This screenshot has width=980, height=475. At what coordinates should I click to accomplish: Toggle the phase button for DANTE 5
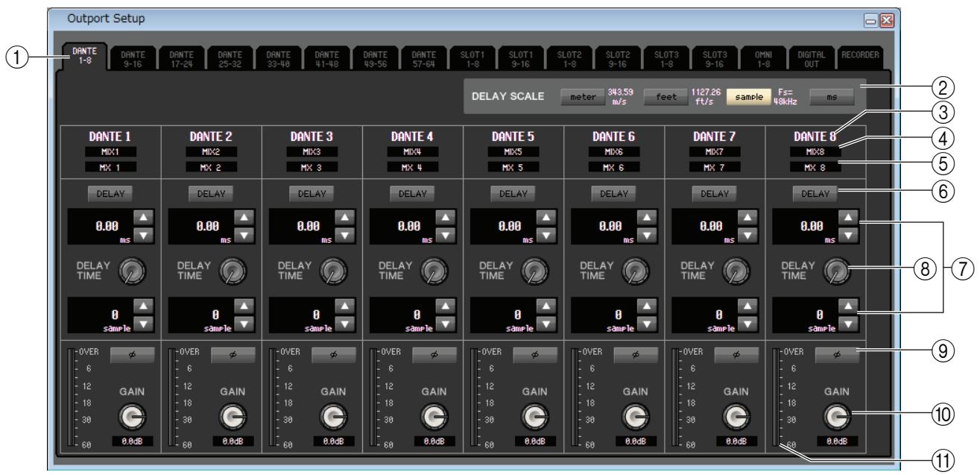(535, 356)
